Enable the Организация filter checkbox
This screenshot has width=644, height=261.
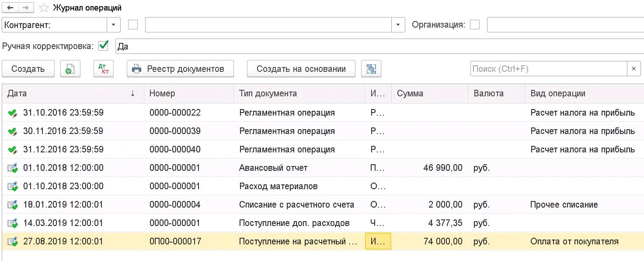point(475,25)
